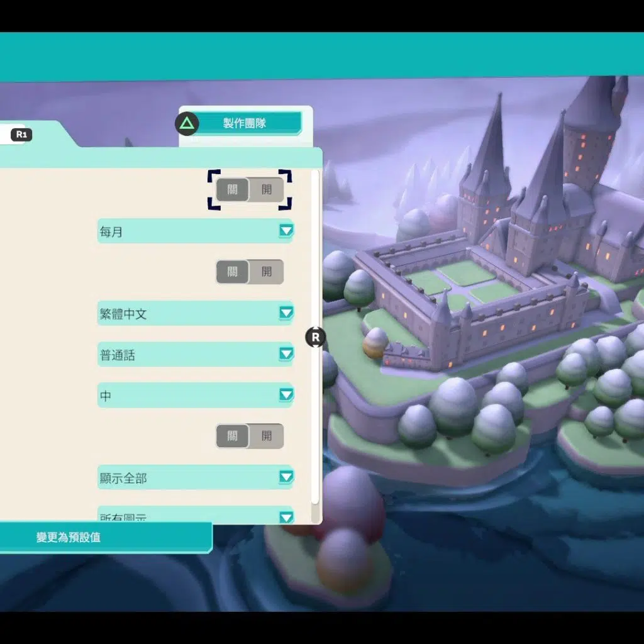Viewport: 644px width, 644px height.
Task: Set the highlighted top toggle to 關
Action: [x=233, y=189]
